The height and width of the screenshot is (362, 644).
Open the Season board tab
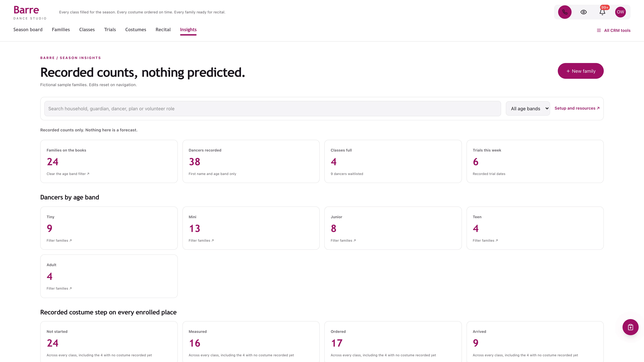(28, 29)
